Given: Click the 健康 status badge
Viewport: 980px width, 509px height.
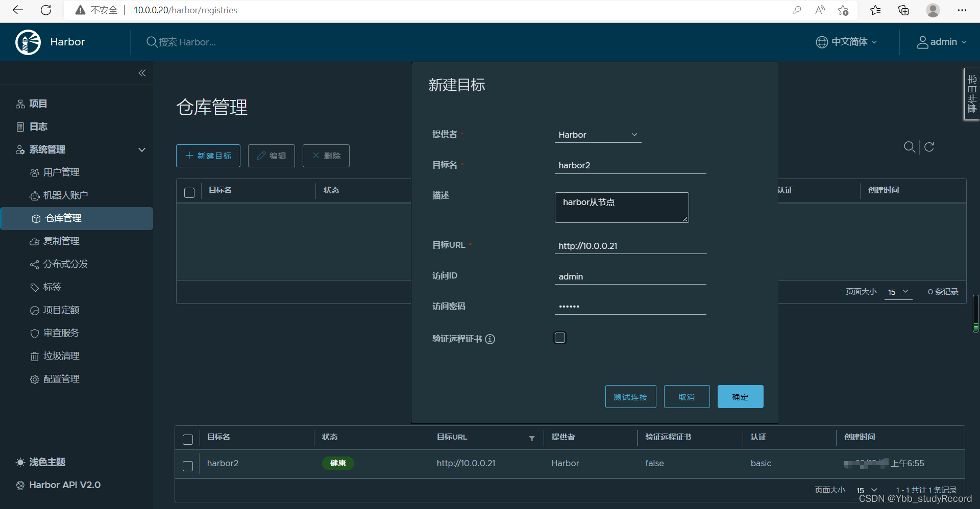Looking at the screenshot, I should (338, 463).
